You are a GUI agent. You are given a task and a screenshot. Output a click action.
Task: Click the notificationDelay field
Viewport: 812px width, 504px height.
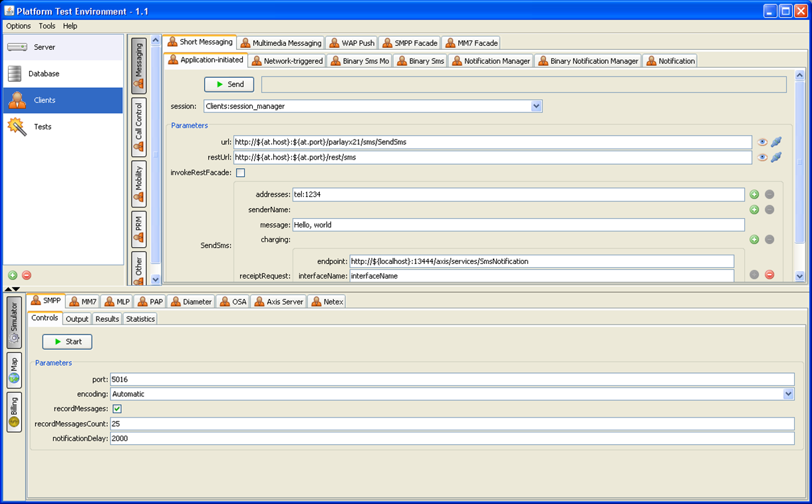pos(452,439)
